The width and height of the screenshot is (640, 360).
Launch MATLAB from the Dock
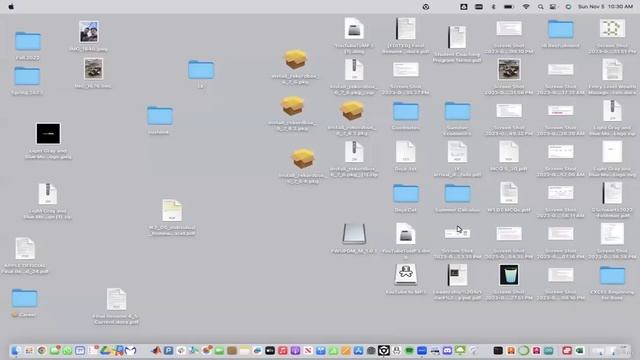[x=156, y=351]
